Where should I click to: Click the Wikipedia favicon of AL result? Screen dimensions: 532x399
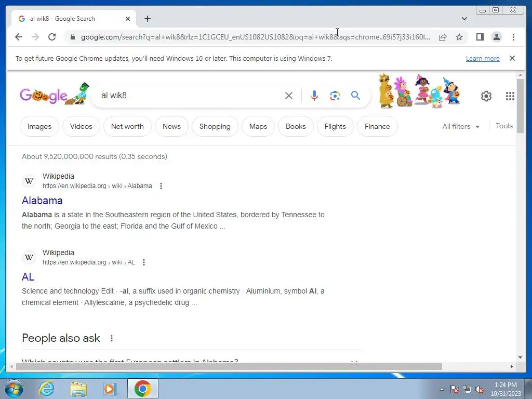pyautogui.click(x=29, y=257)
